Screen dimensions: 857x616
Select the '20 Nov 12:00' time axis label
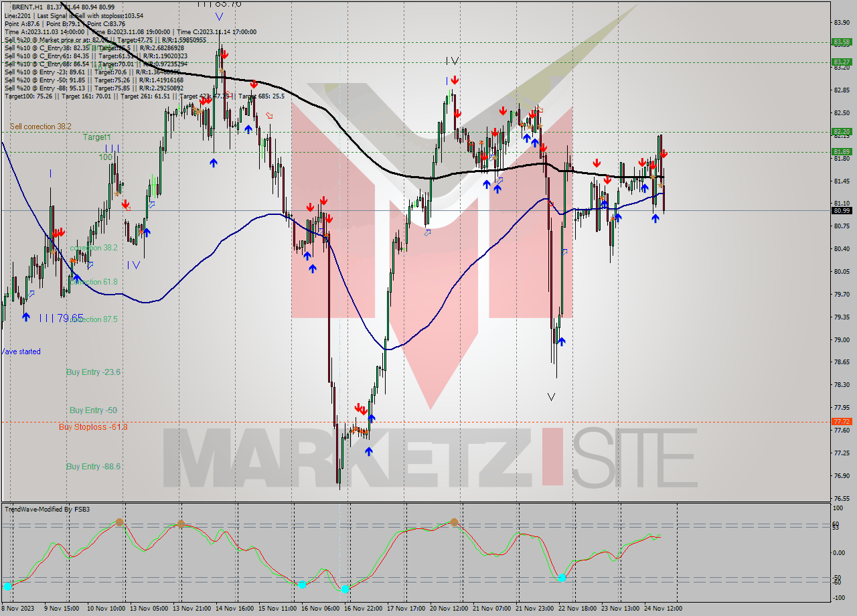click(x=449, y=609)
